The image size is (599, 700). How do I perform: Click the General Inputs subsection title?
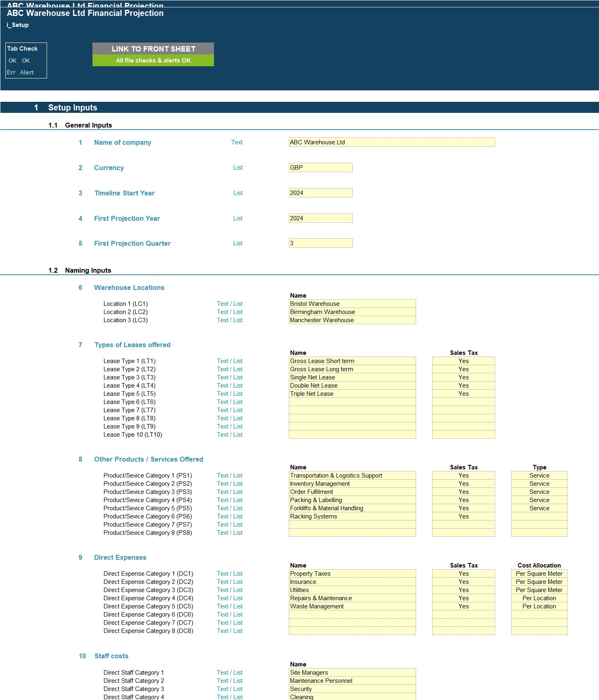[x=88, y=125]
